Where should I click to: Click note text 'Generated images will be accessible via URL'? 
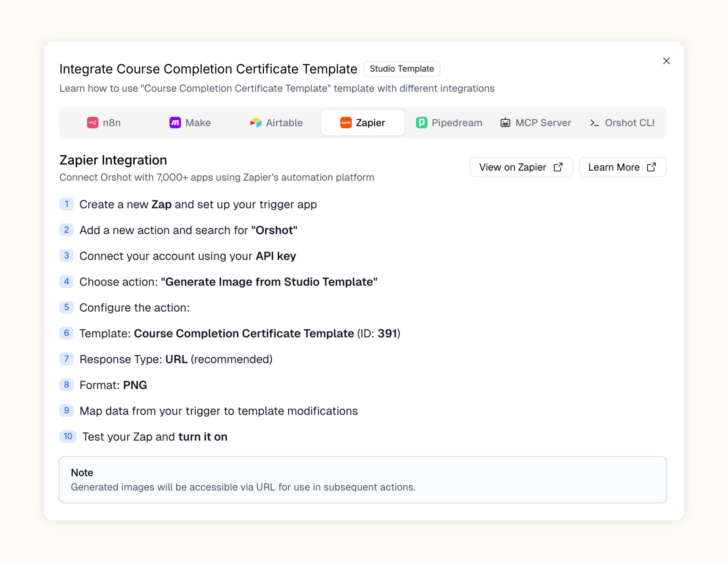[x=243, y=487]
